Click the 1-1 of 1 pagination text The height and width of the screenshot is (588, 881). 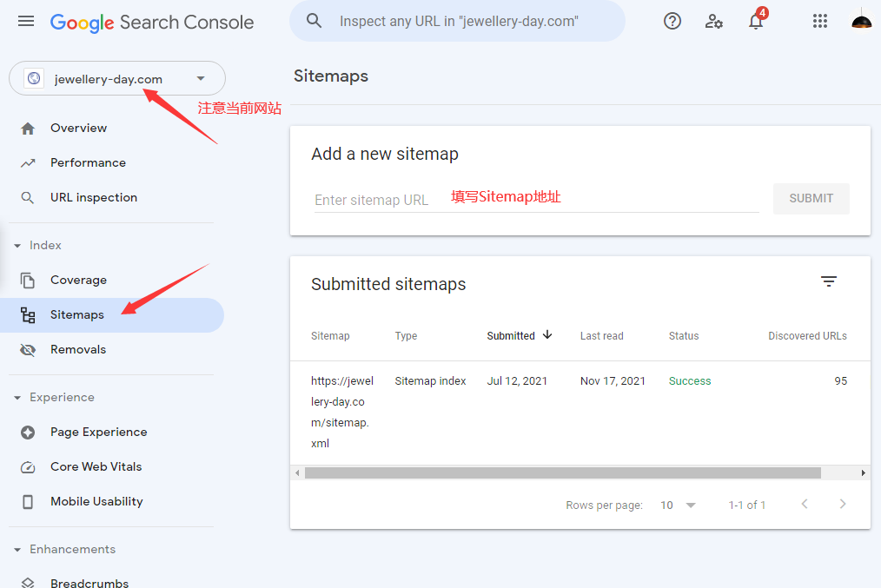[x=746, y=505]
